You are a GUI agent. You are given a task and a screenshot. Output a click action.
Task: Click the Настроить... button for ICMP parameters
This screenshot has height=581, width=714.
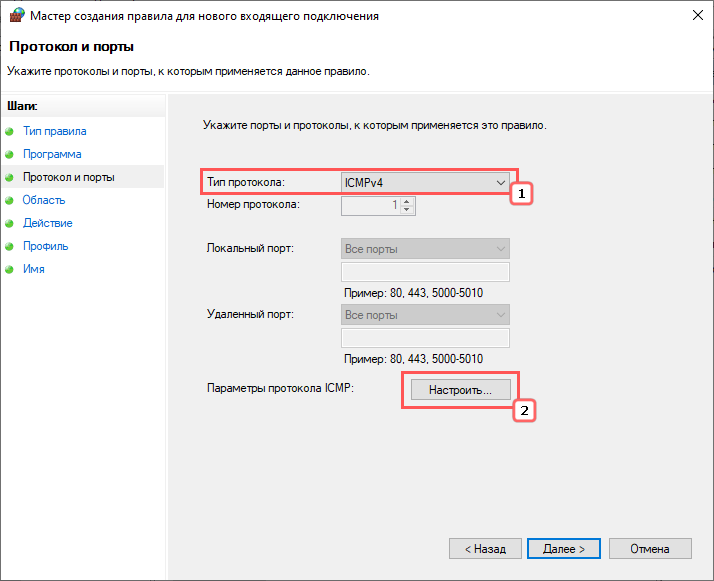[460, 390]
